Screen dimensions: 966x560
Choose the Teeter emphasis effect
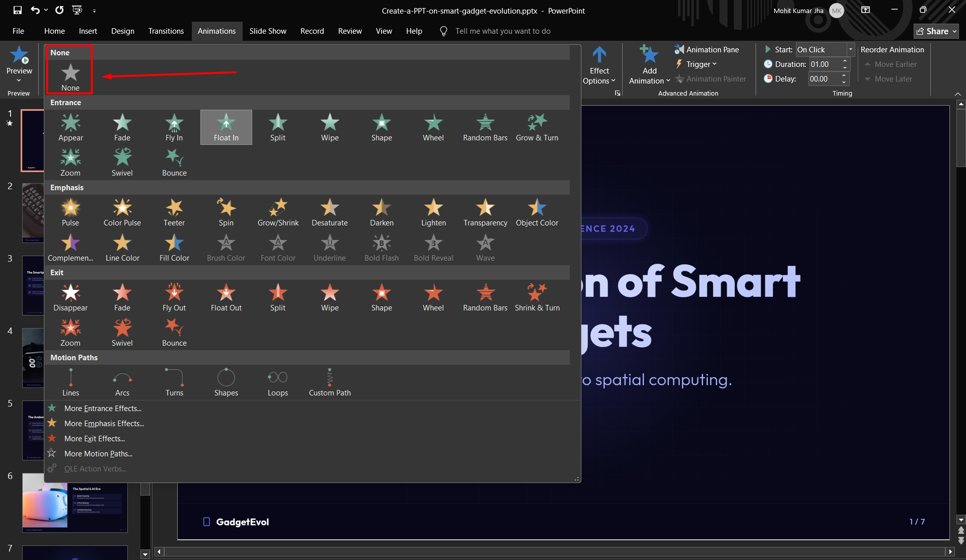tap(174, 212)
